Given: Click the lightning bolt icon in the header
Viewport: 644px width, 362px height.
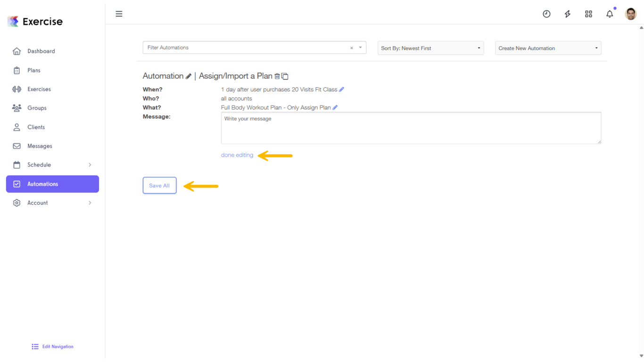Looking at the screenshot, I should click(x=567, y=14).
